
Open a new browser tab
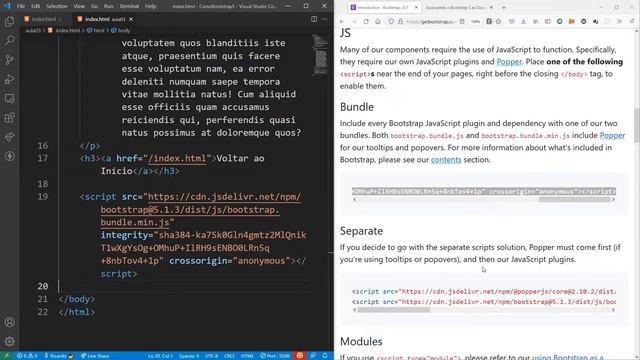[504, 7]
